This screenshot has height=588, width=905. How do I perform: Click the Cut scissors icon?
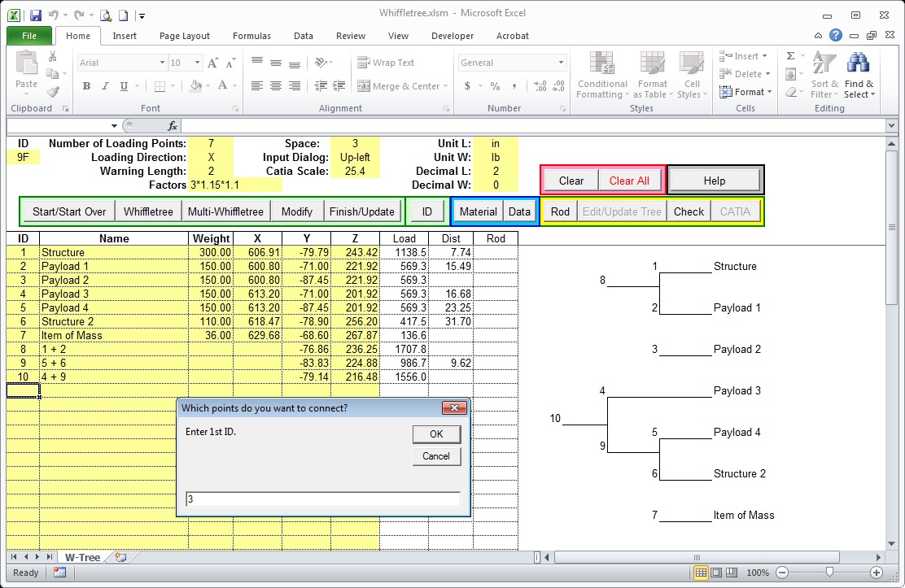point(53,57)
